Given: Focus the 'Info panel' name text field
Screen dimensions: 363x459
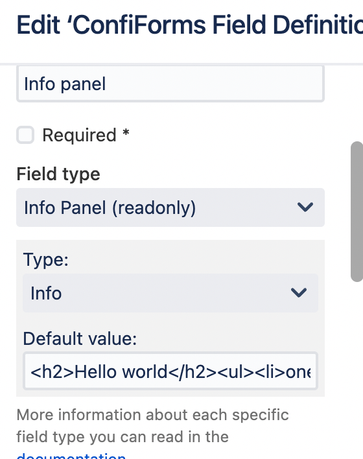Looking at the screenshot, I should (x=170, y=84).
